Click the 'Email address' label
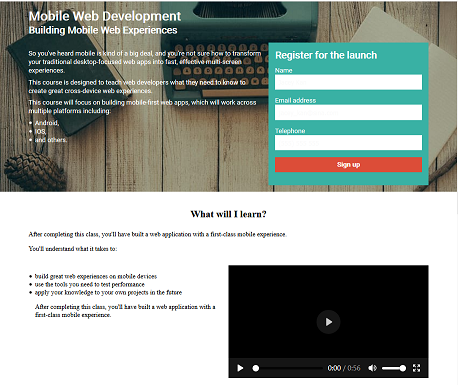This screenshot has width=458, height=385. [x=295, y=100]
